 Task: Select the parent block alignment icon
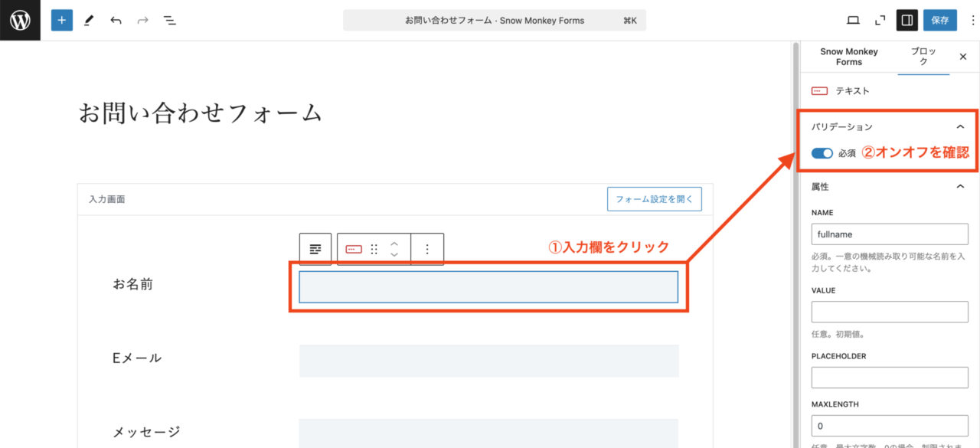pyautogui.click(x=315, y=249)
